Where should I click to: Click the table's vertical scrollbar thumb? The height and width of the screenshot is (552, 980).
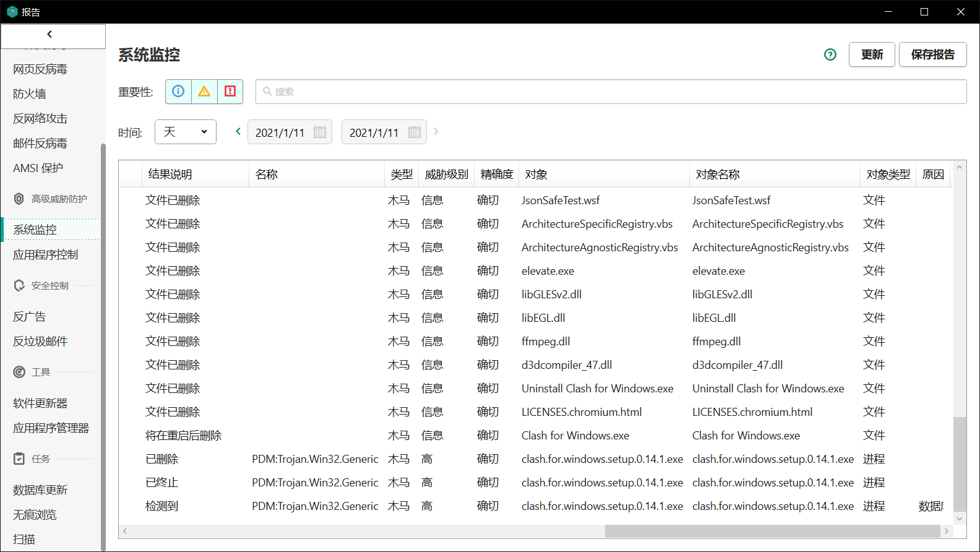point(960,464)
